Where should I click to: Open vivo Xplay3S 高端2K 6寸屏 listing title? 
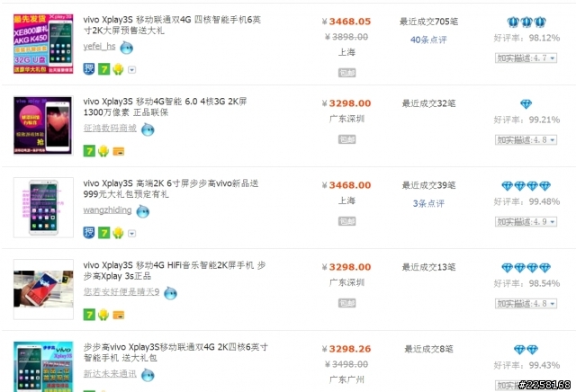(x=171, y=189)
